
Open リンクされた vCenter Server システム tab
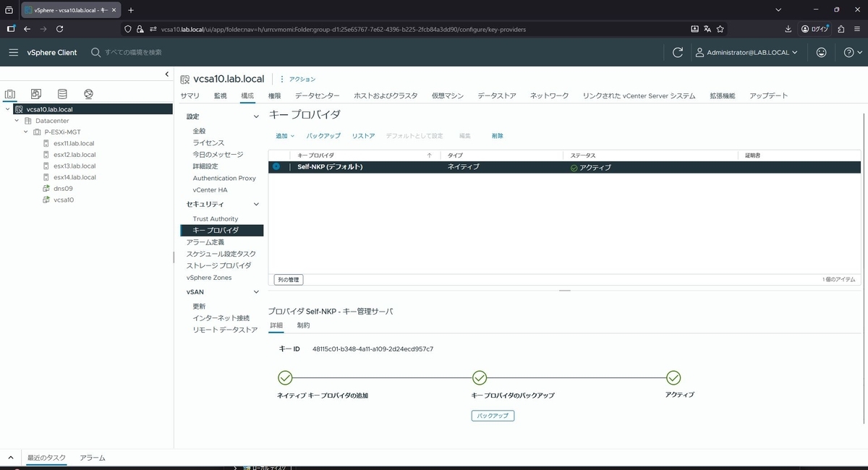pyautogui.click(x=639, y=95)
